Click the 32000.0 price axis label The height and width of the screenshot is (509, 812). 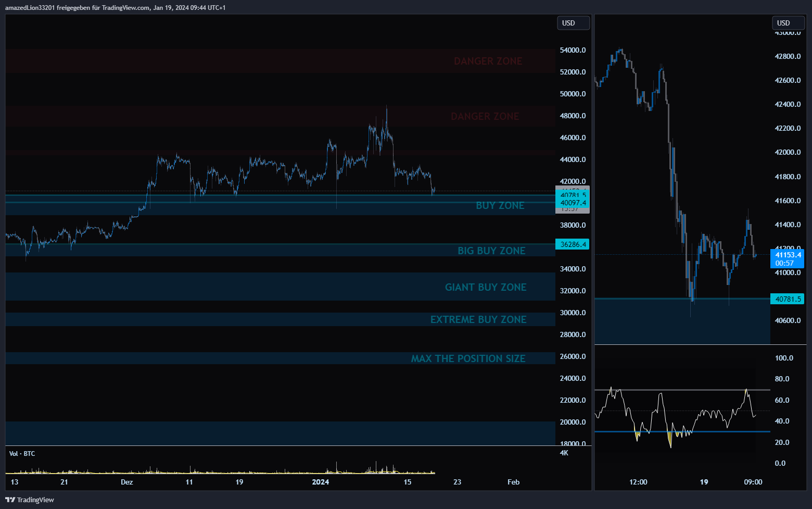click(573, 291)
